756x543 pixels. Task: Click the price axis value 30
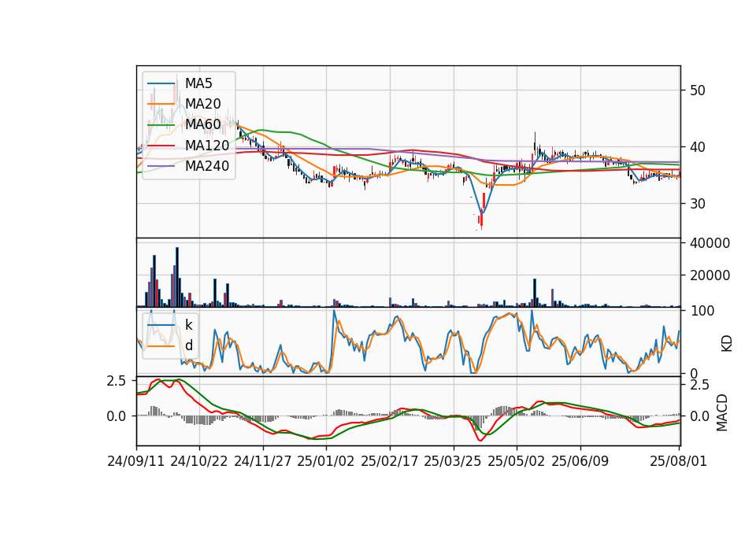[x=698, y=205]
